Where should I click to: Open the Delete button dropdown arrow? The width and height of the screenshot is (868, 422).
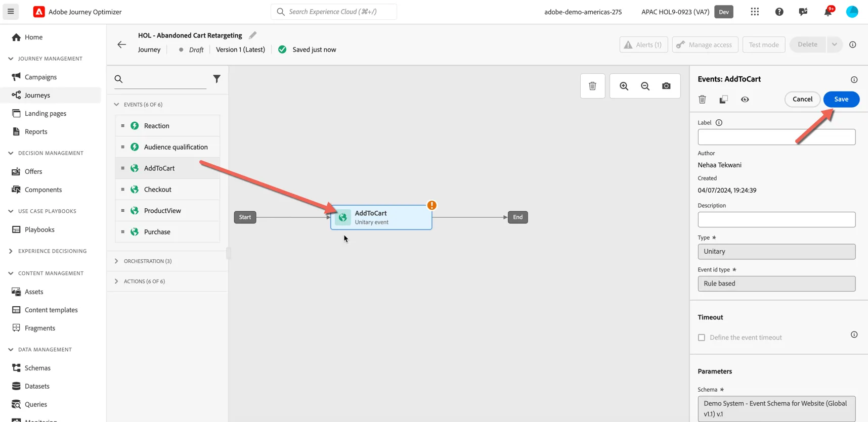point(834,44)
